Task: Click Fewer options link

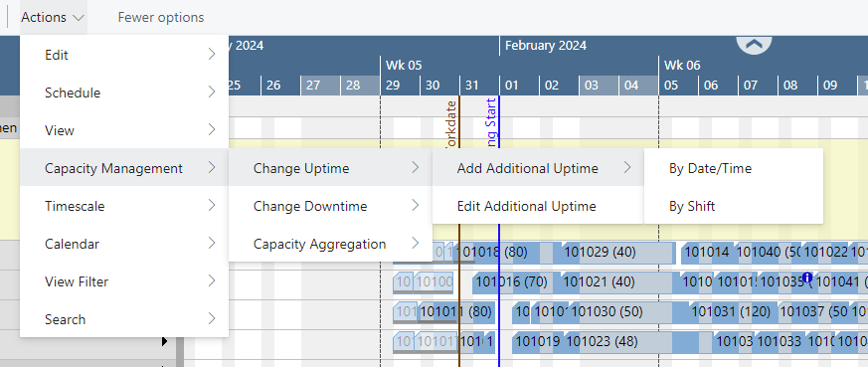Action: [x=160, y=18]
